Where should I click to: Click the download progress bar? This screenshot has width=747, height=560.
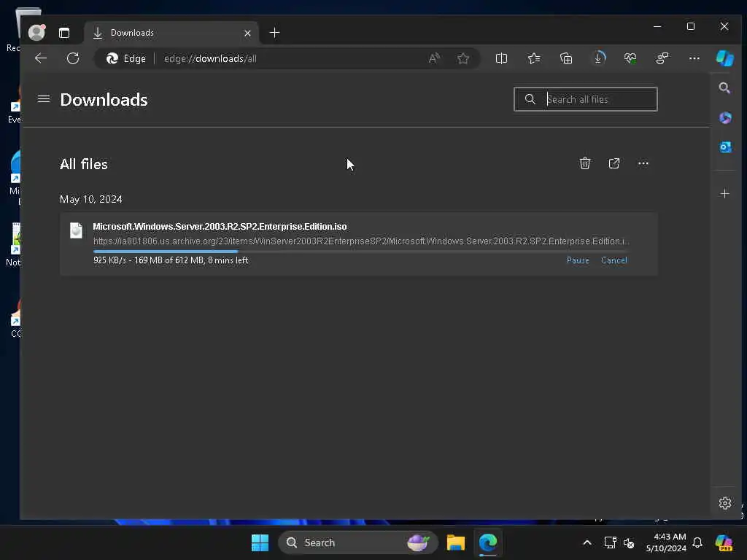point(360,251)
